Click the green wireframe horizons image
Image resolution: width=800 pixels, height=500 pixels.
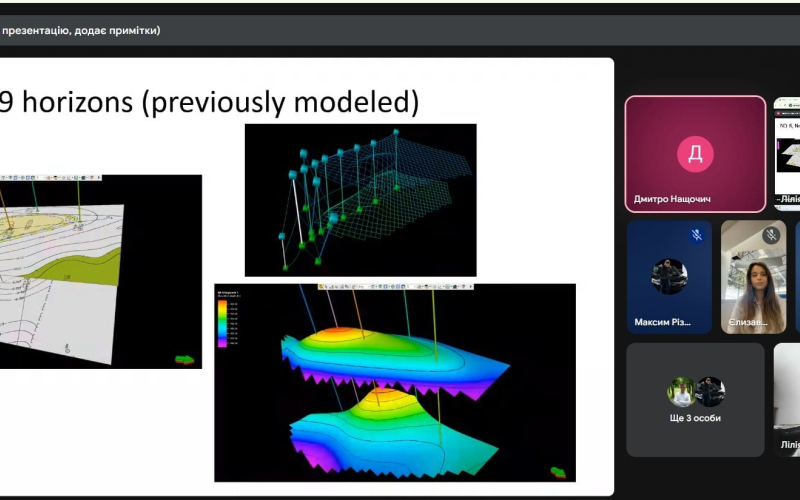coord(360,200)
